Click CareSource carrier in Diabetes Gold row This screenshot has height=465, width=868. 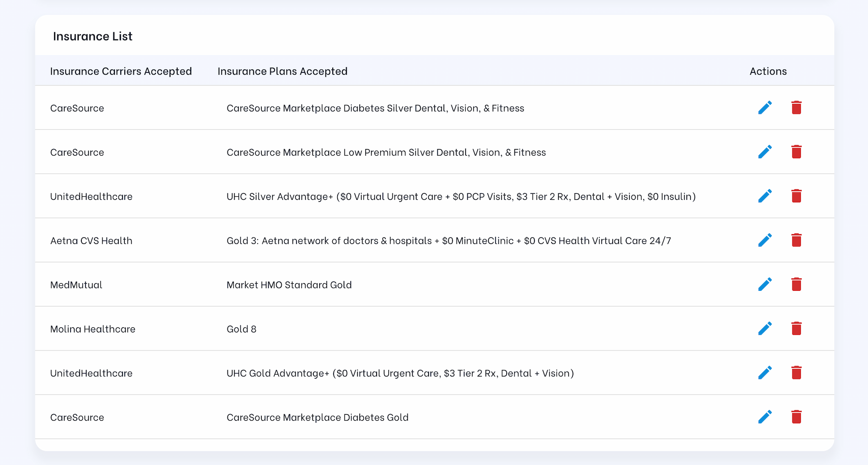[77, 418]
